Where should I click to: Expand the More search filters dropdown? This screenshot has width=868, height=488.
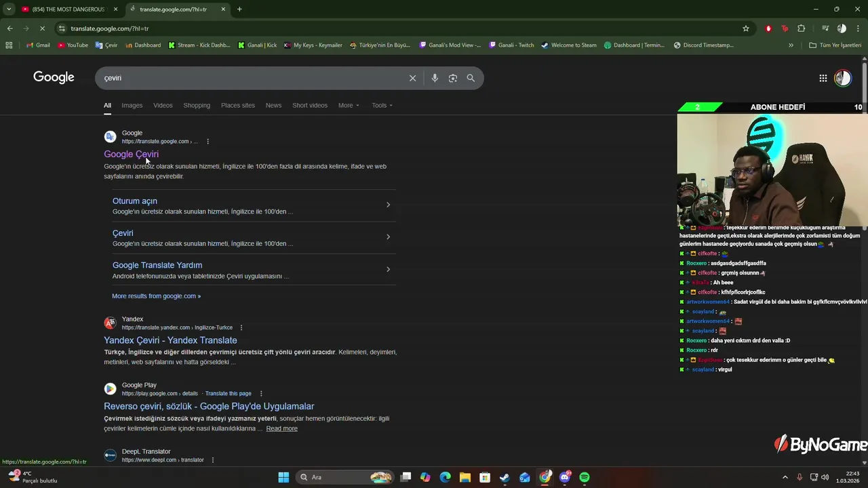[x=349, y=105]
